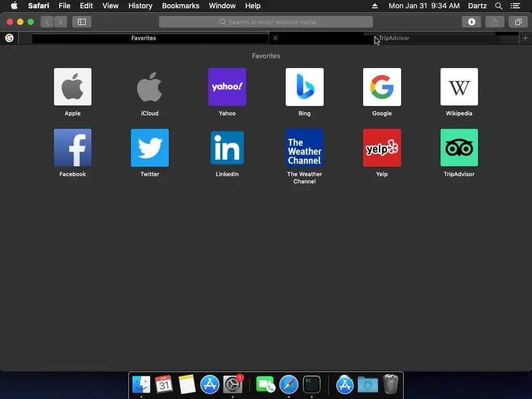Open the Bing favorite tile
This screenshot has height=399, width=532.
click(304, 87)
